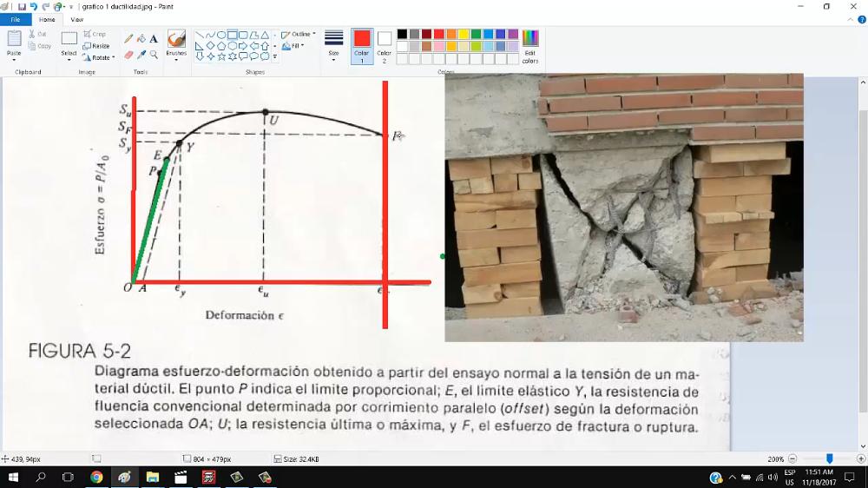Open the File menu

(16, 19)
